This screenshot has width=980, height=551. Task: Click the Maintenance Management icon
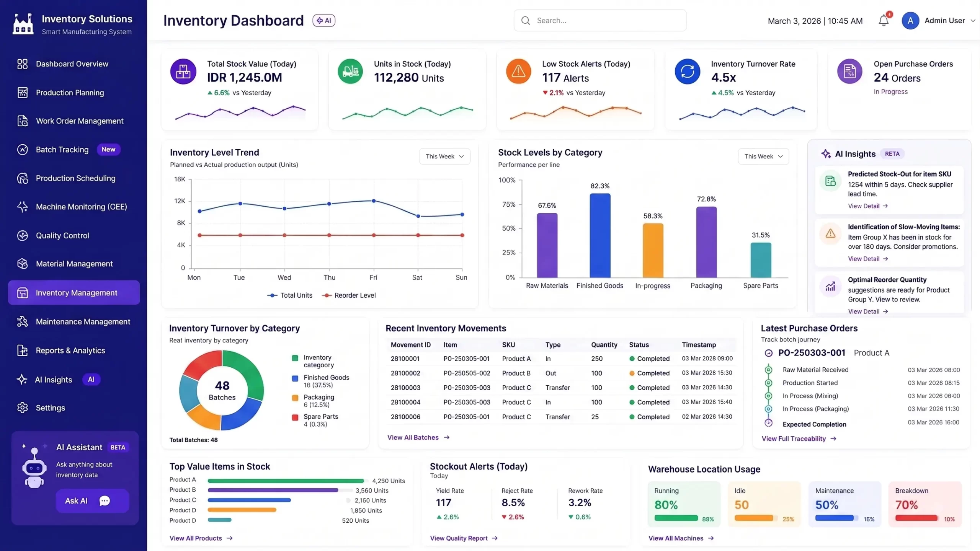23,322
